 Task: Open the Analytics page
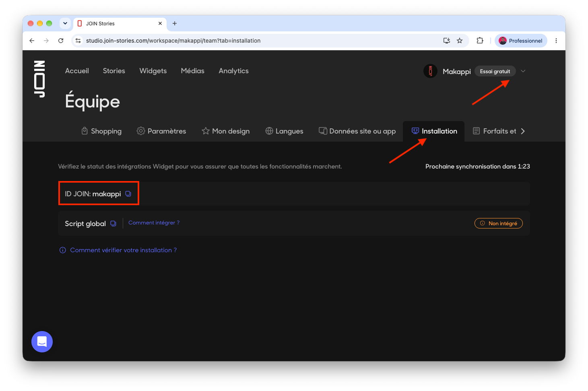[234, 71]
